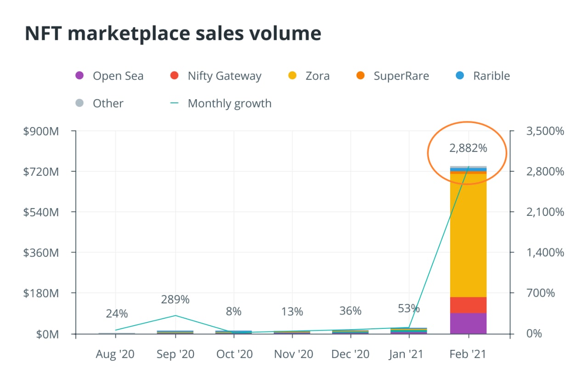Click the Rarible blue legend dot
This screenshot has height=377, width=588.
pos(460,75)
